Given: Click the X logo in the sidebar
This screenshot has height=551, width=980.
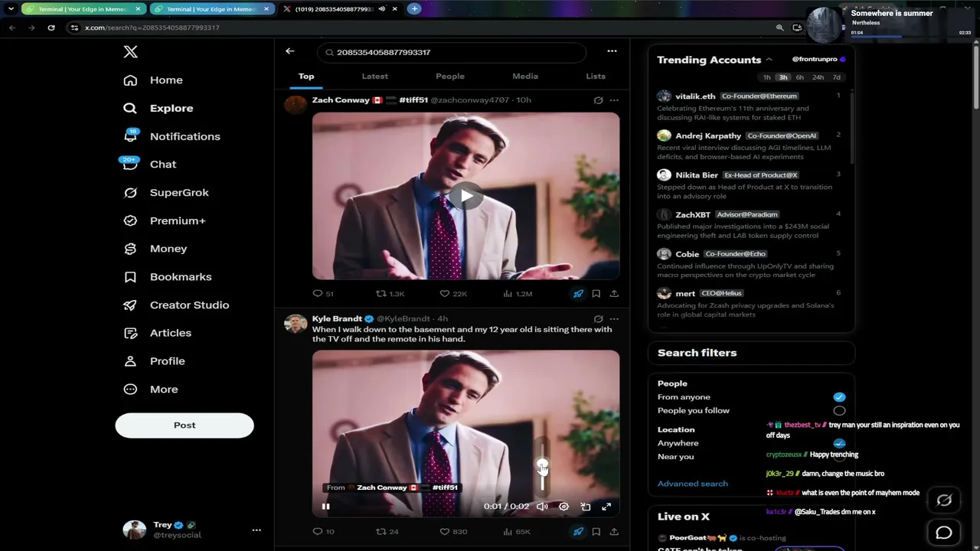Looking at the screenshot, I should pyautogui.click(x=131, y=52).
